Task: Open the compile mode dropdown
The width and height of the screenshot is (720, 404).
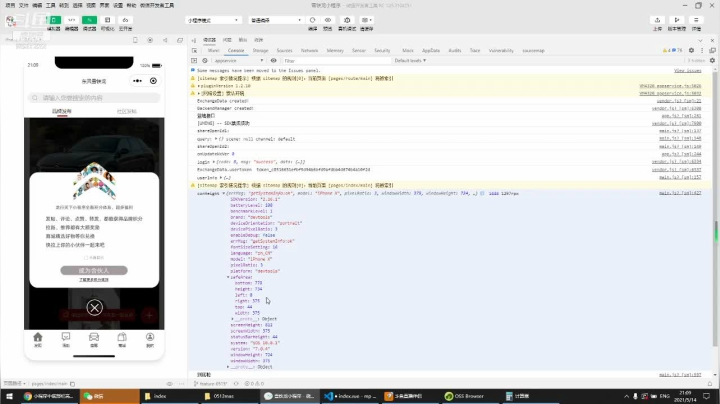Action: (276, 20)
